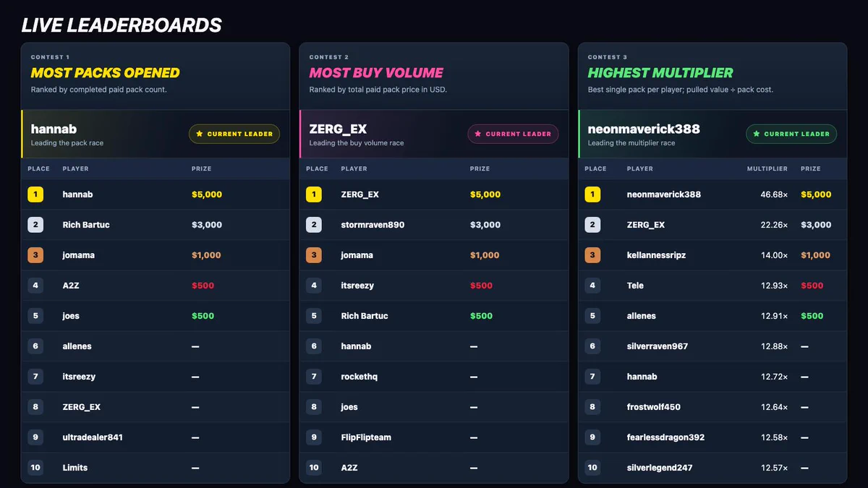Select player allenes in Most Packs Opened
The height and width of the screenshot is (488, 868).
coord(77,346)
